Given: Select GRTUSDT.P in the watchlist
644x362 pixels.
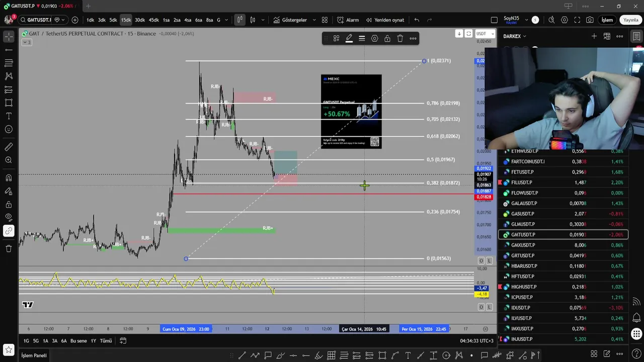Looking at the screenshot, I should [563, 255].
